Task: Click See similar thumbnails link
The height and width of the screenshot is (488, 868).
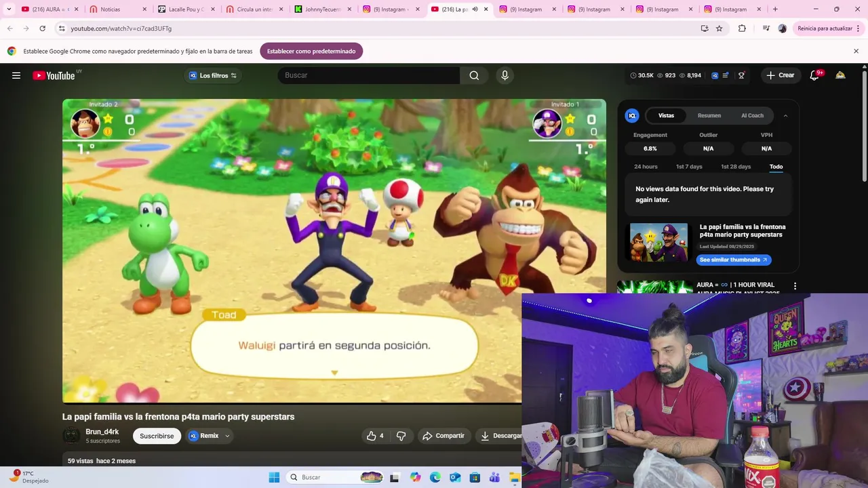Action: click(733, 260)
